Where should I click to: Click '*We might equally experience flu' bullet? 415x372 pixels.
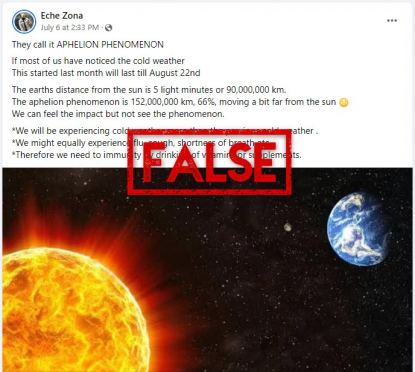tap(141, 143)
